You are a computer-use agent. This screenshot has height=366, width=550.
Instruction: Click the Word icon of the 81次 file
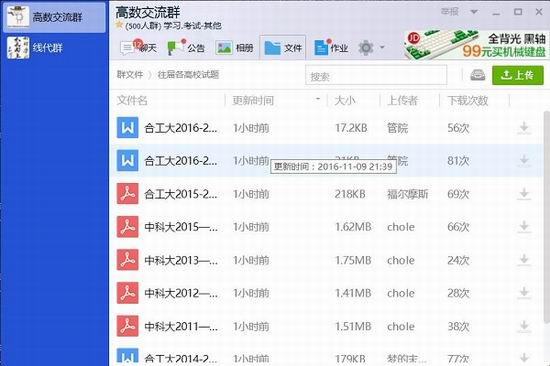pyautogui.click(x=127, y=160)
